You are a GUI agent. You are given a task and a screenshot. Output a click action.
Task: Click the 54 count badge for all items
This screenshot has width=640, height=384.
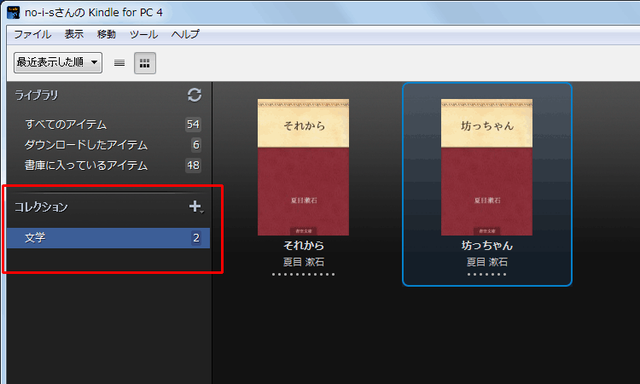[193, 124]
